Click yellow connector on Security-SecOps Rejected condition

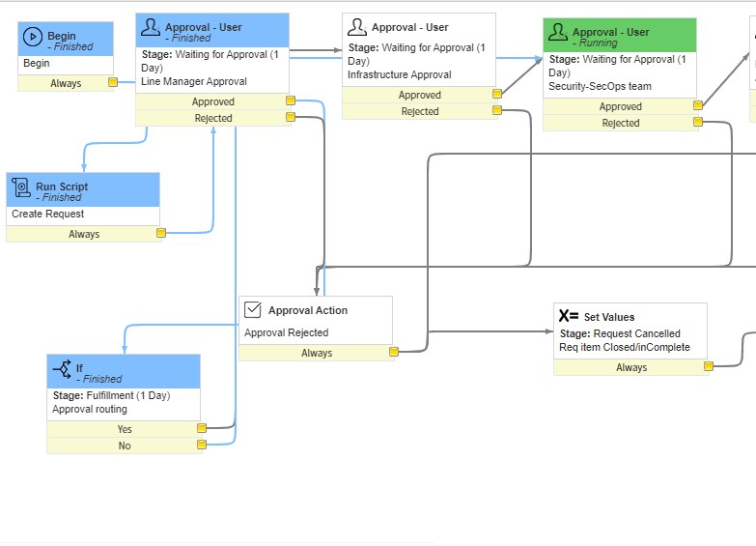coord(698,122)
